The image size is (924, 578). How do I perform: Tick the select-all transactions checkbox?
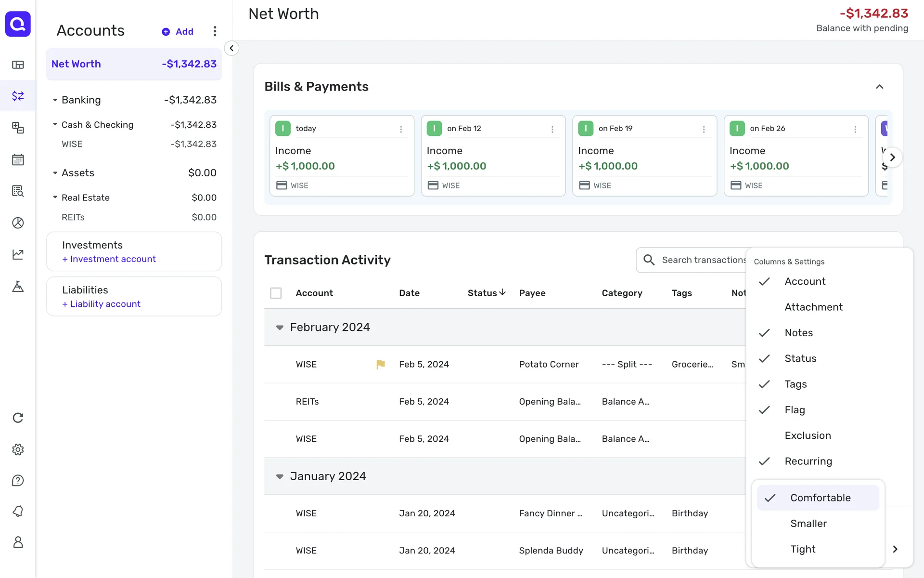tap(276, 293)
